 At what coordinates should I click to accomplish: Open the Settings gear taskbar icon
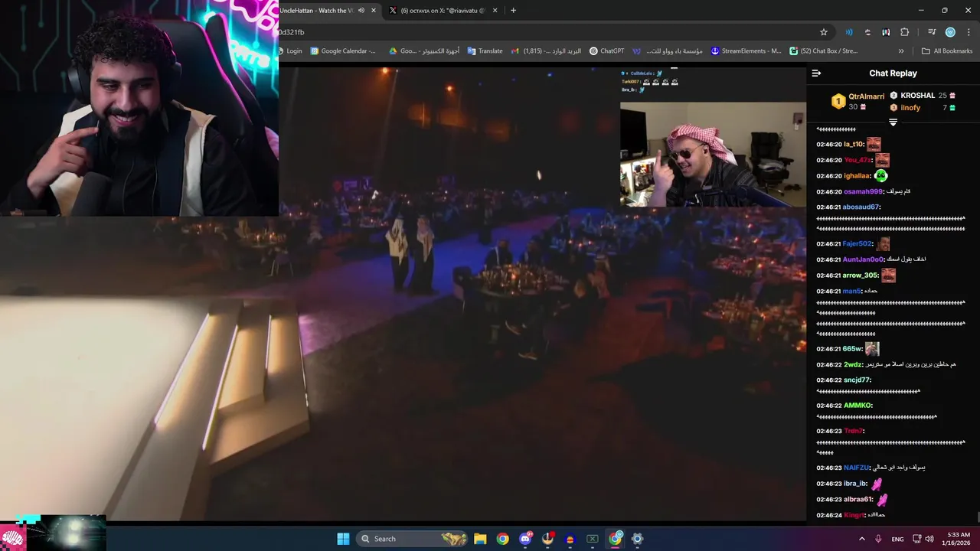tap(637, 539)
